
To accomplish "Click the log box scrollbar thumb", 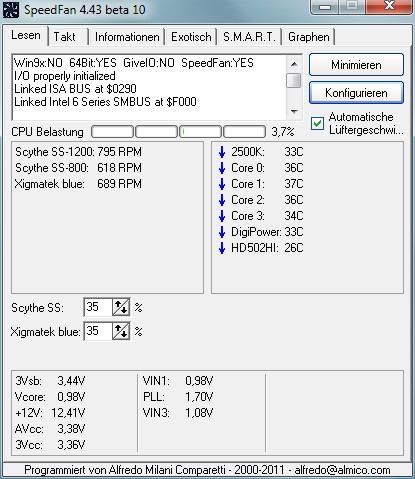I will 294,80.
